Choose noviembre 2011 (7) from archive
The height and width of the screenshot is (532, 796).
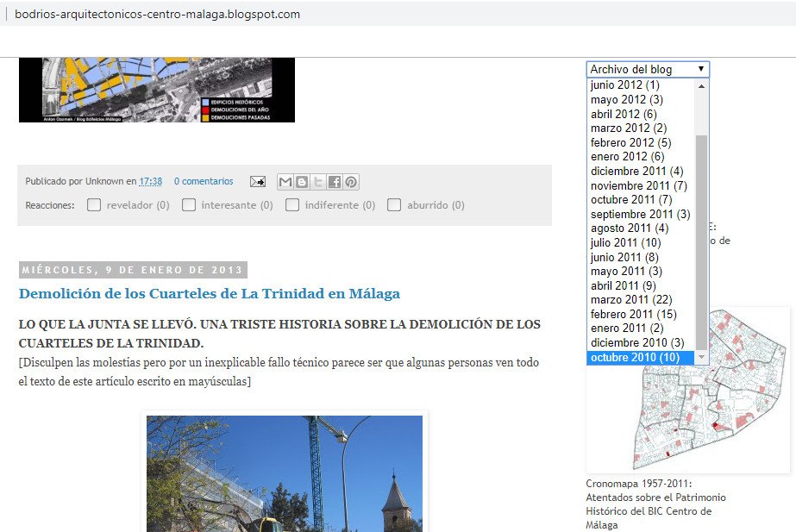click(x=641, y=185)
